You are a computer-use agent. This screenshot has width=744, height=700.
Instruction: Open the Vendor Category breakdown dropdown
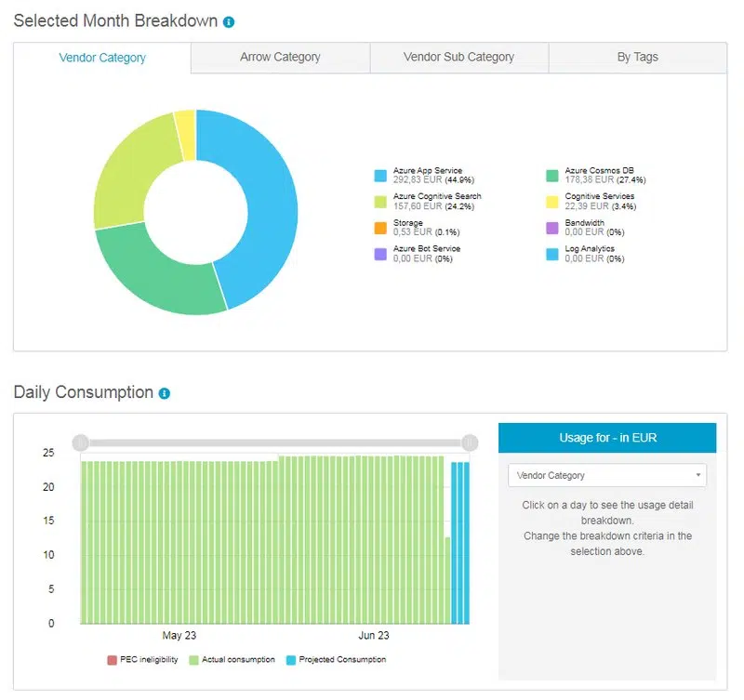606,475
